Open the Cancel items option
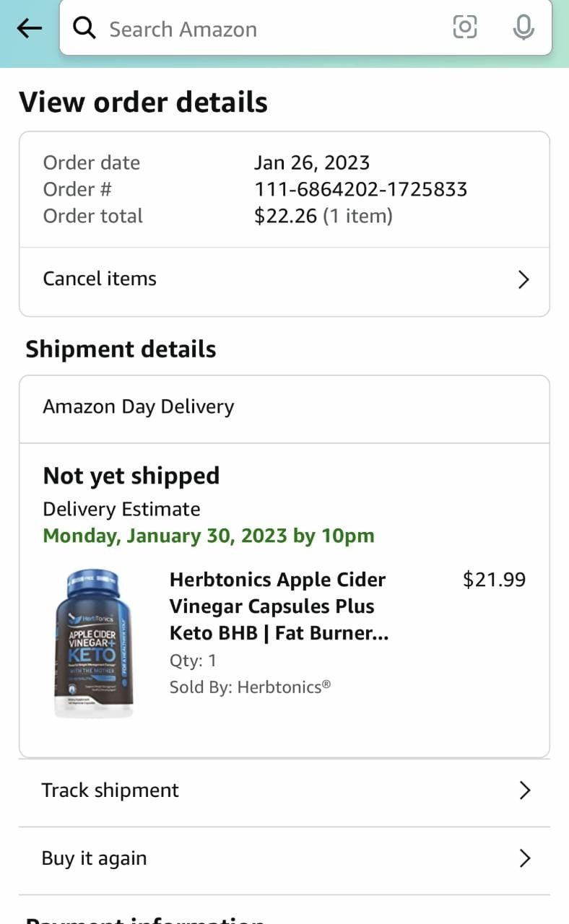The image size is (569, 924). 100,279
